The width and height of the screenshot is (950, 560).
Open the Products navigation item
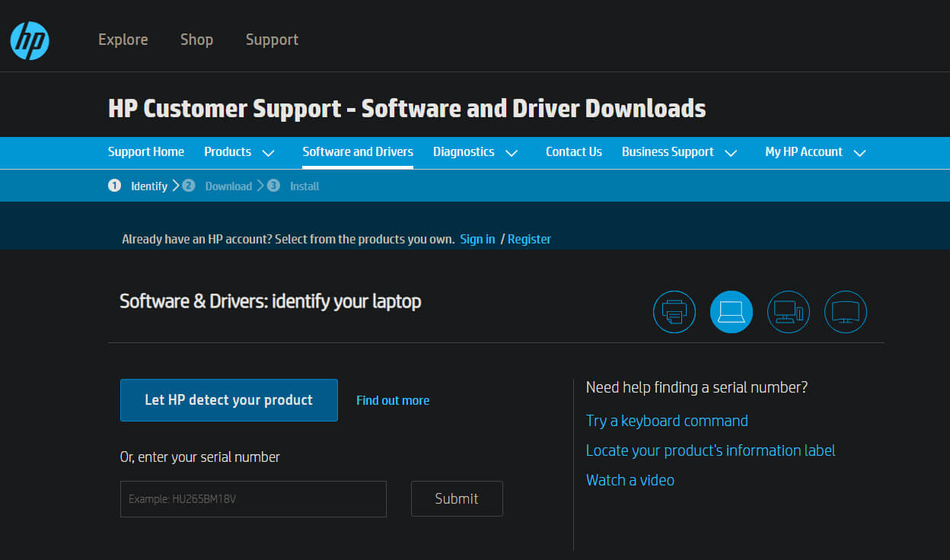[x=228, y=151]
